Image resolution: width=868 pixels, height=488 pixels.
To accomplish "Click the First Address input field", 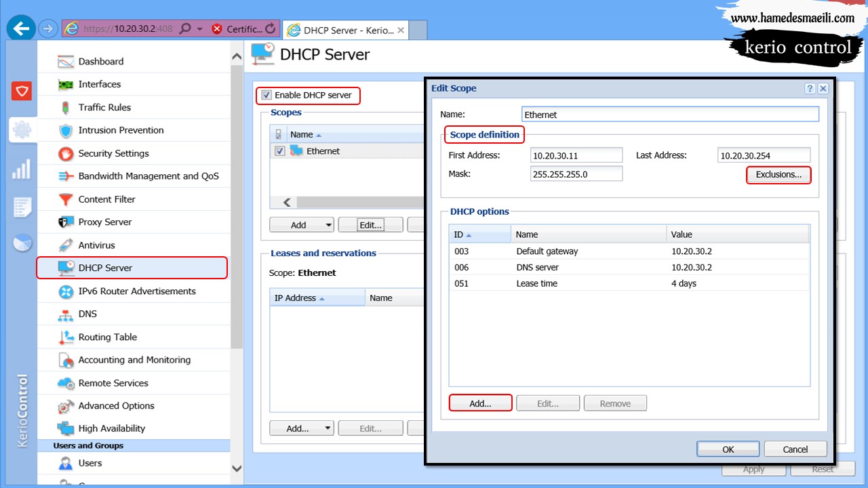I will [x=576, y=155].
